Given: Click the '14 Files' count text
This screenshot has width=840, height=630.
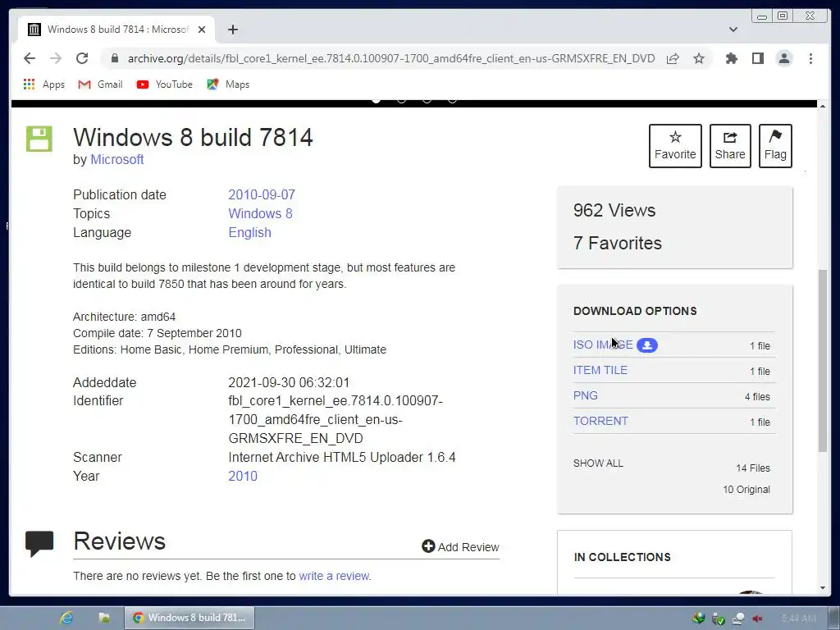Looking at the screenshot, I should coord(753,468).
